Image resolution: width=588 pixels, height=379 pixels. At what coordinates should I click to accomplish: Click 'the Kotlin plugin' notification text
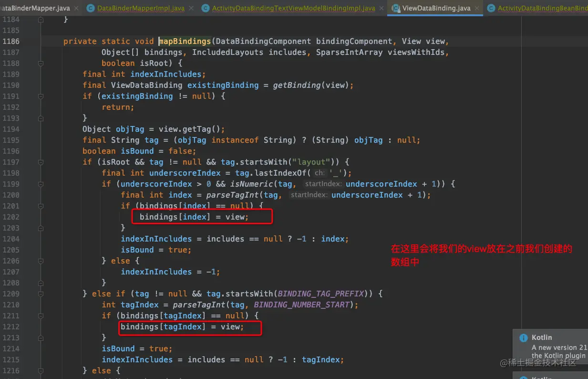pos(558,356)
